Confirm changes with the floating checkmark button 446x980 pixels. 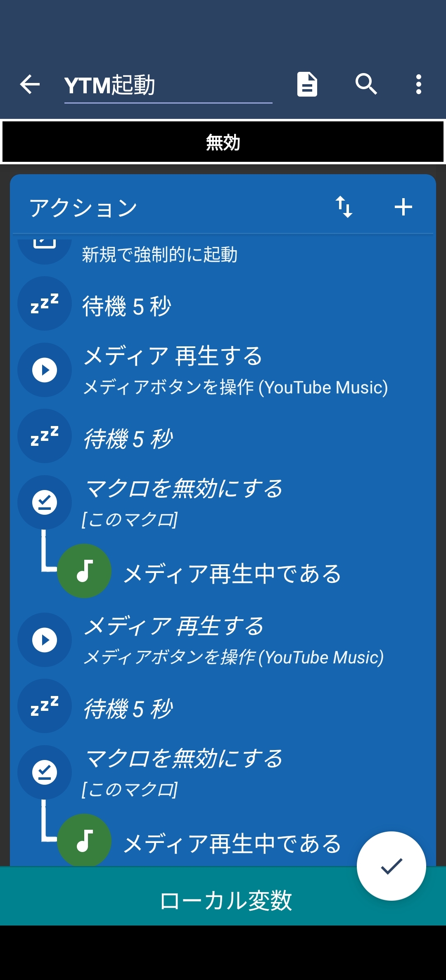391,866
